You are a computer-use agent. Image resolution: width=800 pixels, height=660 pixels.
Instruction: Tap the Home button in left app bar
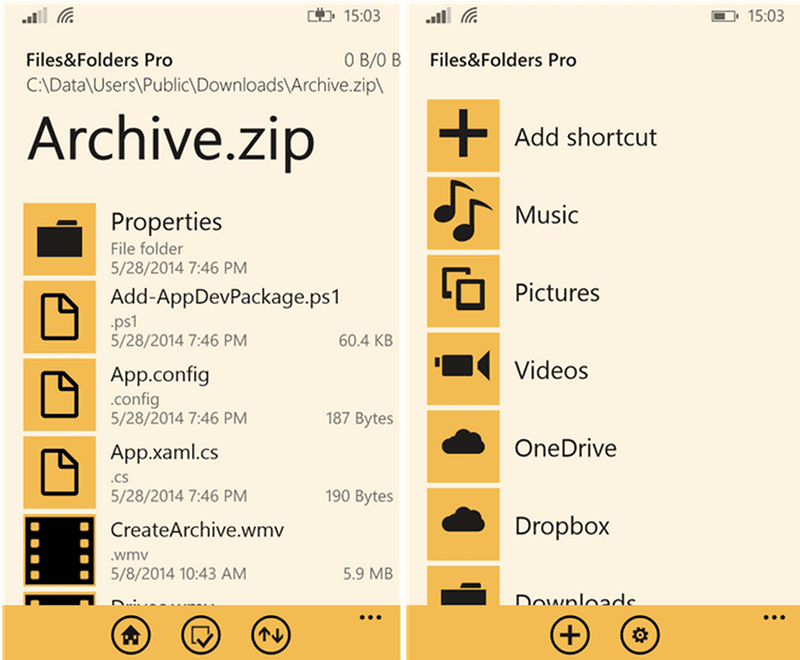click(131, 635)
